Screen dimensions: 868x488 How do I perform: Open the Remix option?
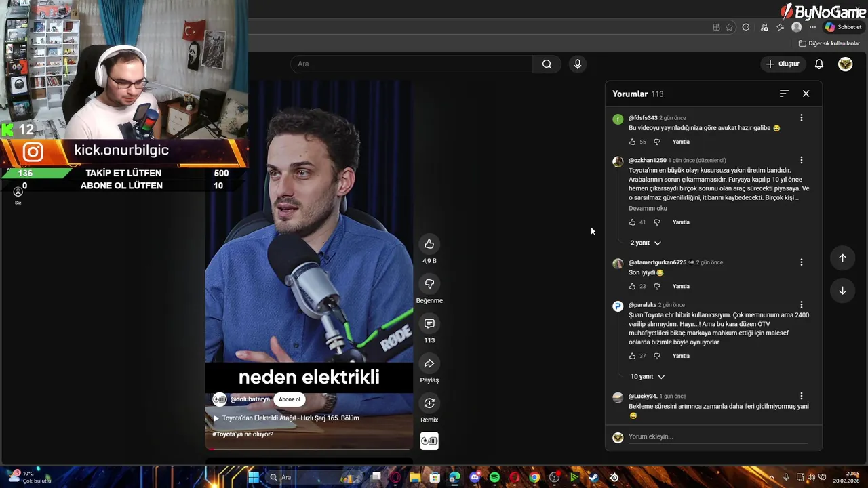pos(429,403)
